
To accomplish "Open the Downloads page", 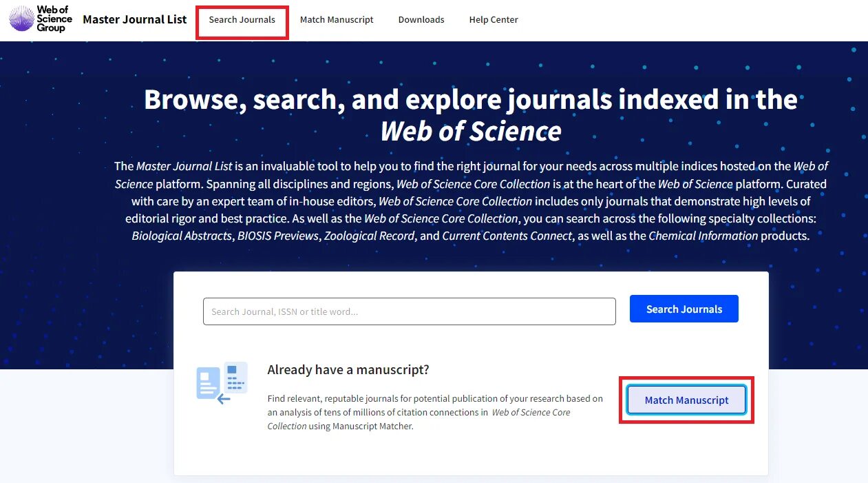I will [421, 20].
